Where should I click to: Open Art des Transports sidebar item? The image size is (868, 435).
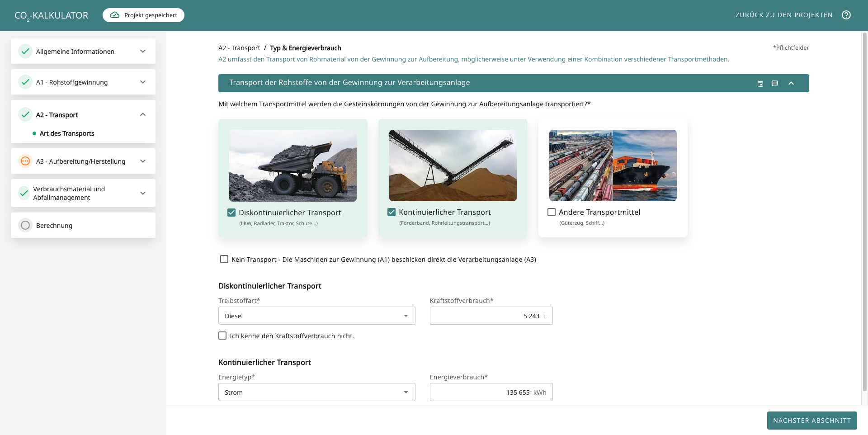tap(67, 133)
